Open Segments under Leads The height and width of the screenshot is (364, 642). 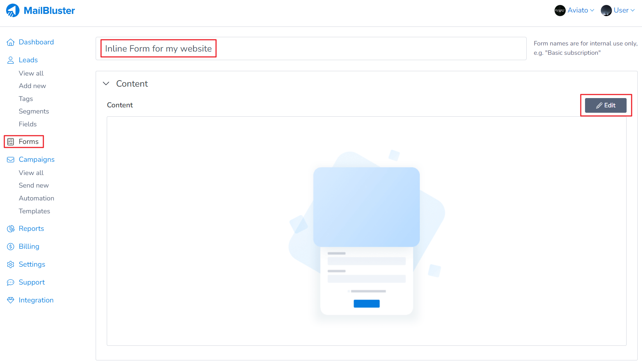click(34, 111)
